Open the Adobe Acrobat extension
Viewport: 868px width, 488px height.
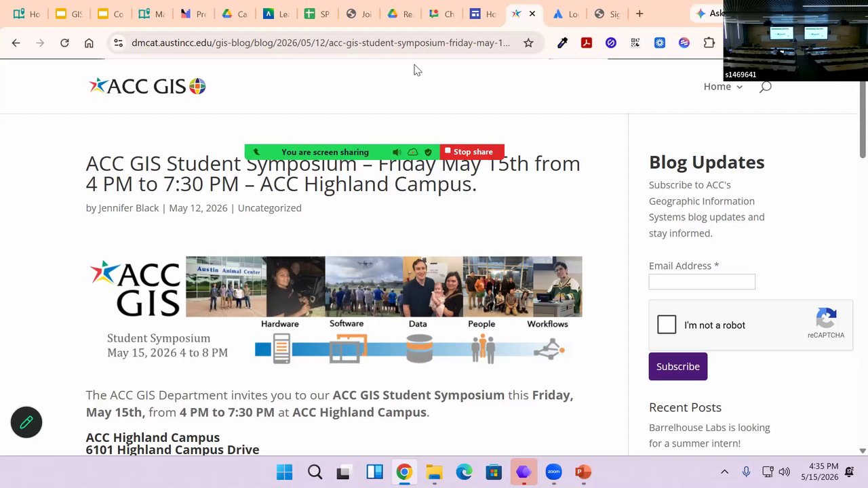pyautogui.click(x=587, y=43)
